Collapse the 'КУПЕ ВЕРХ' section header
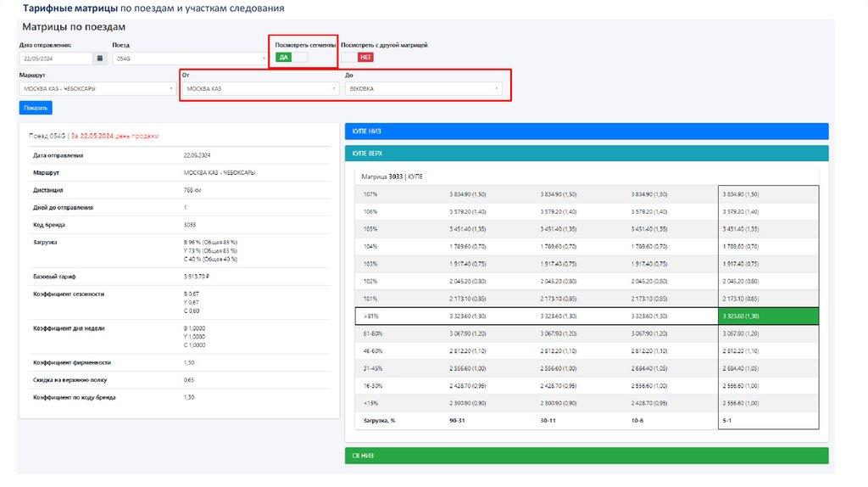 (x=586, y=153)
